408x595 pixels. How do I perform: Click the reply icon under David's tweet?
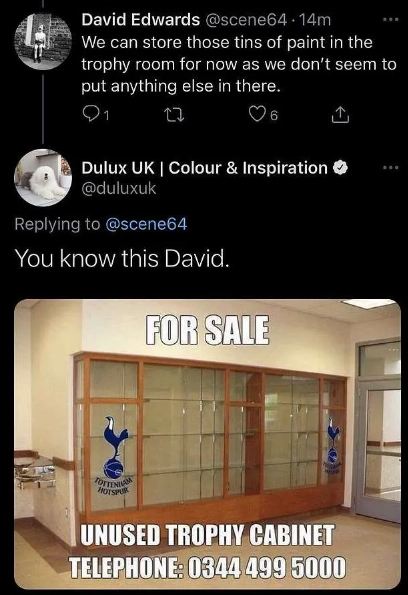(90, 113)
